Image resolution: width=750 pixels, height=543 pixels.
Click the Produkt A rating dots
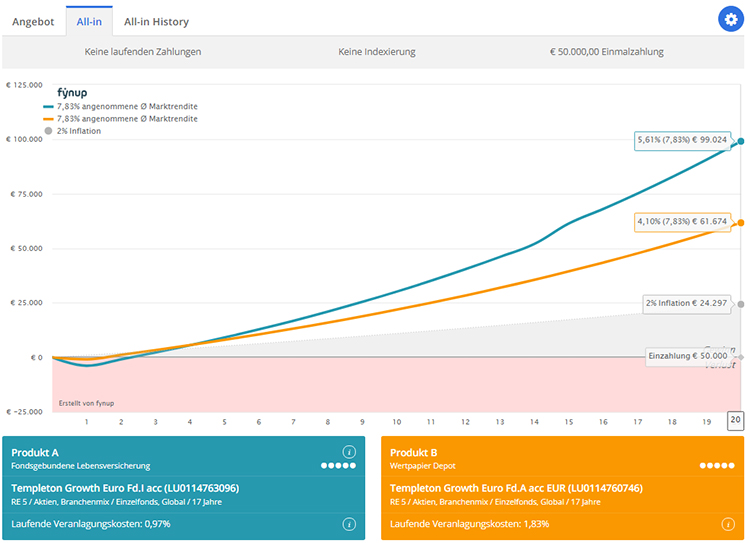338,465
